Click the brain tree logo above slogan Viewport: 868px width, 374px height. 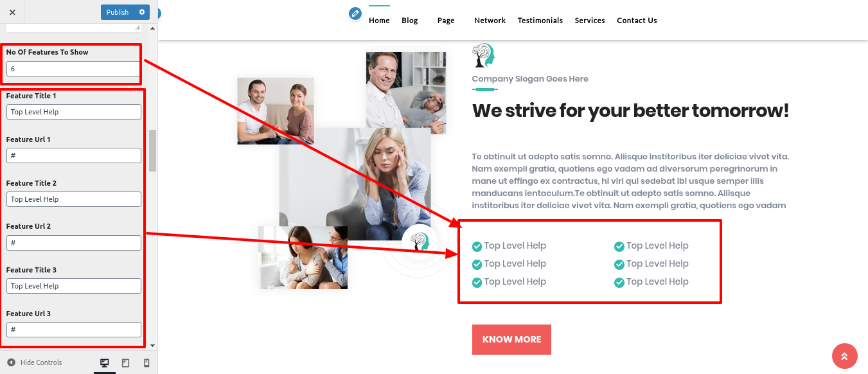(x=483, y=55)
